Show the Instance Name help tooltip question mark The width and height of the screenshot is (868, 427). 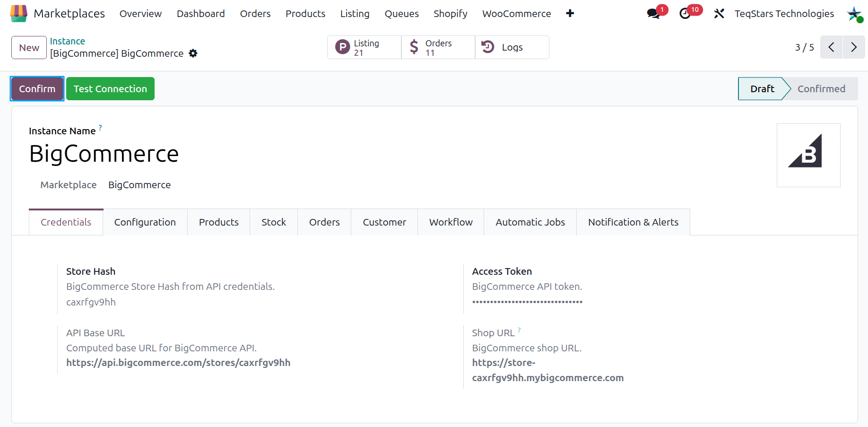[100, 128]
